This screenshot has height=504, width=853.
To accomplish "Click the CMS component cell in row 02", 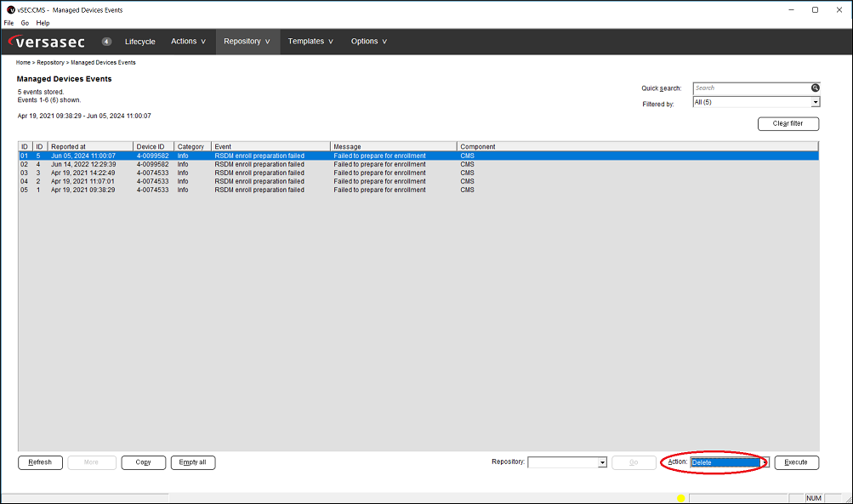I will 467,164.
